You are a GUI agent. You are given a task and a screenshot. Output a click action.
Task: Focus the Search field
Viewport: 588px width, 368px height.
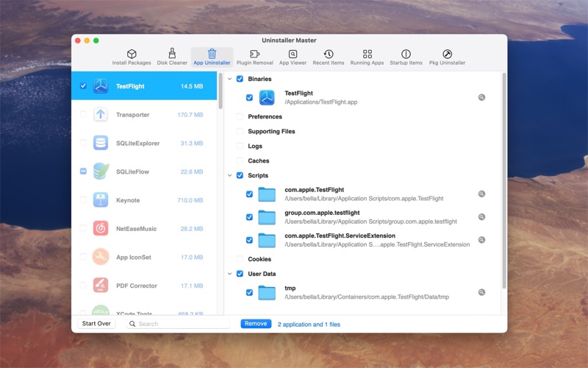coord(178,324)
